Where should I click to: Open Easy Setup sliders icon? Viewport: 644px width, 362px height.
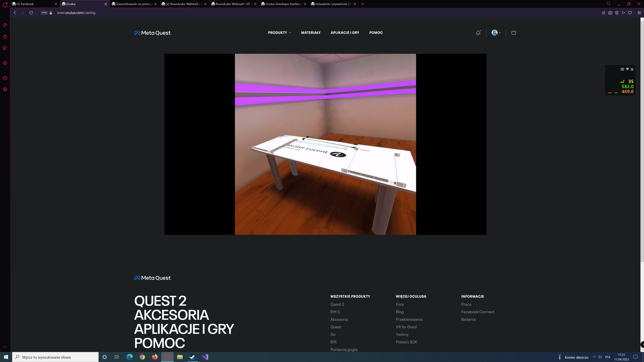[x=639, y=13]
